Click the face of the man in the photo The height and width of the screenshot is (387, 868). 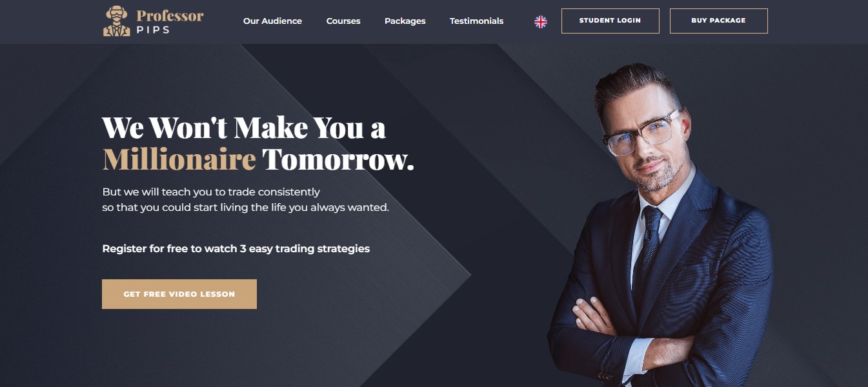(x=644, y=142)
